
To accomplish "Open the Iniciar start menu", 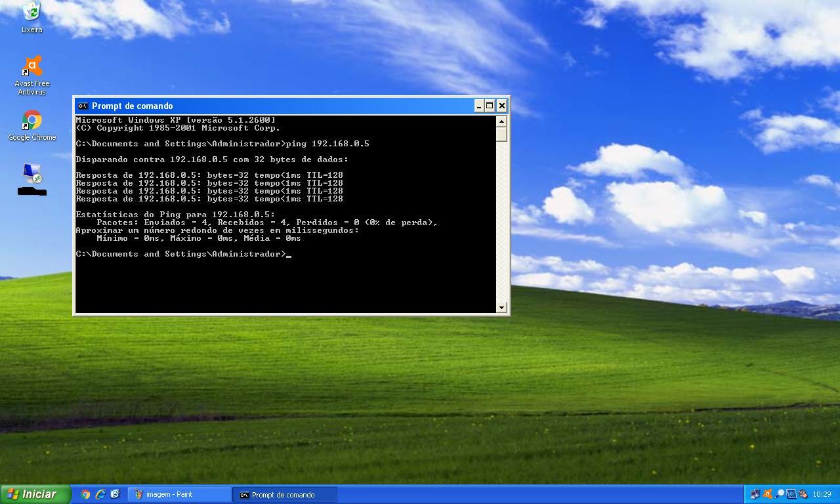I will (x=35, y=494).
